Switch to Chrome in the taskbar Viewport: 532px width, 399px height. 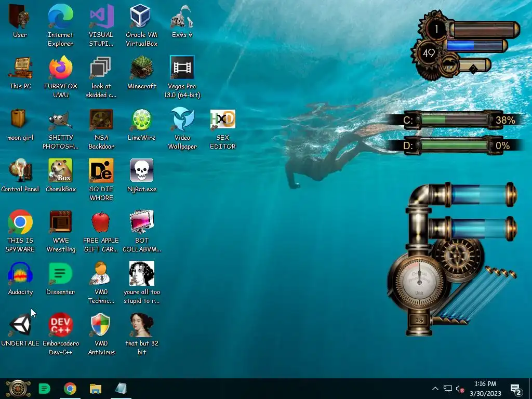pos(70,389)
